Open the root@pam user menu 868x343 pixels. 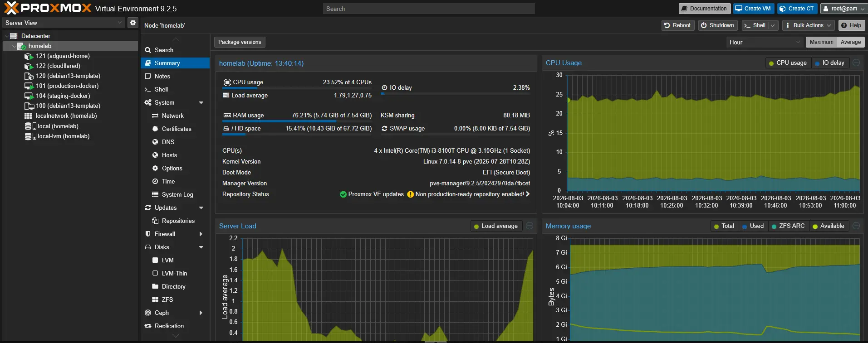(843, 9)
